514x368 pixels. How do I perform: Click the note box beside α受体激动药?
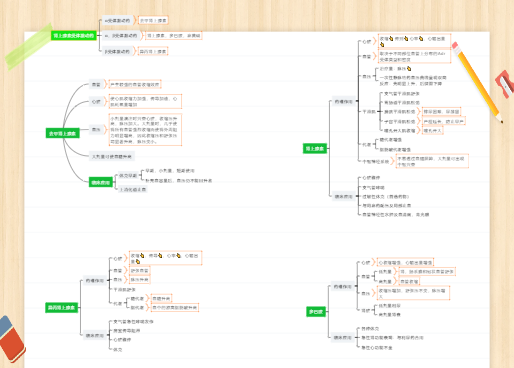(x=153, y=21)
